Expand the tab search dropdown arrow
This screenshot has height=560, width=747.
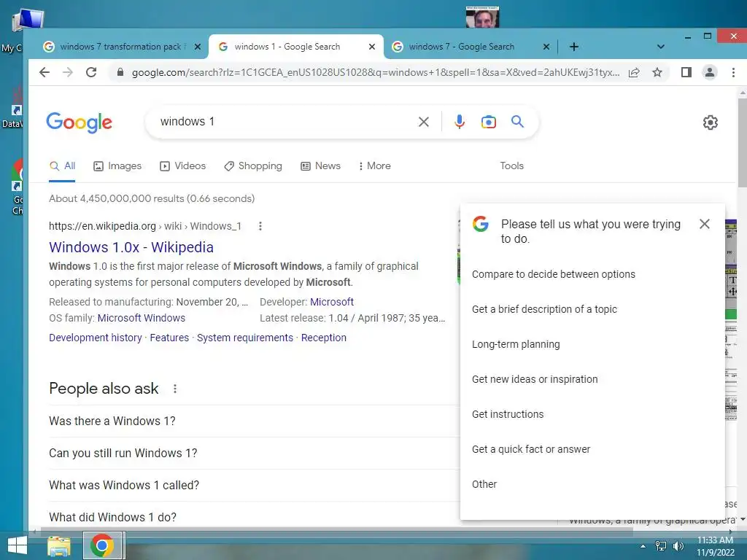[660, 47]
